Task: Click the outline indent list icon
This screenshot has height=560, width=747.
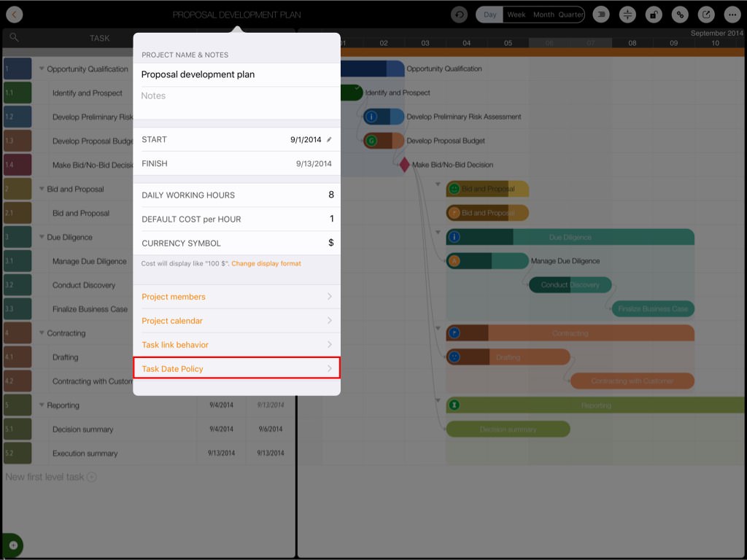Action: coord(600,15)
